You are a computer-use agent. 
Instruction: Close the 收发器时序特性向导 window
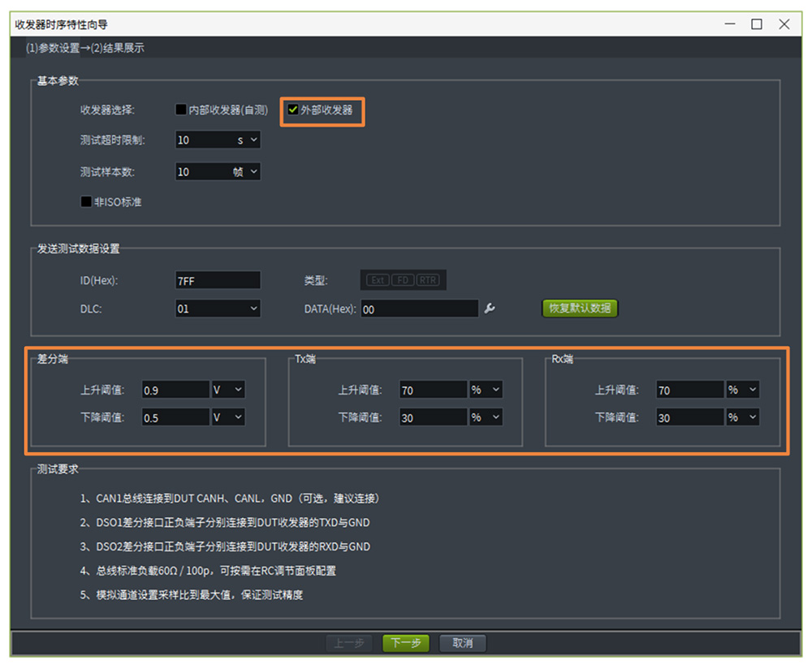784,24
